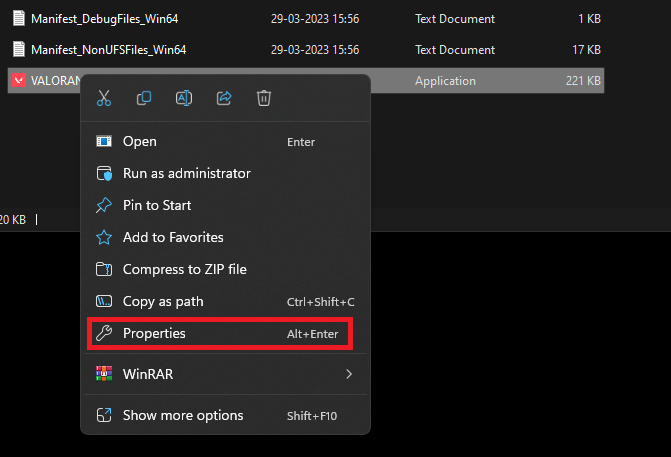Click the Share icon in context menu

(224, 98)
